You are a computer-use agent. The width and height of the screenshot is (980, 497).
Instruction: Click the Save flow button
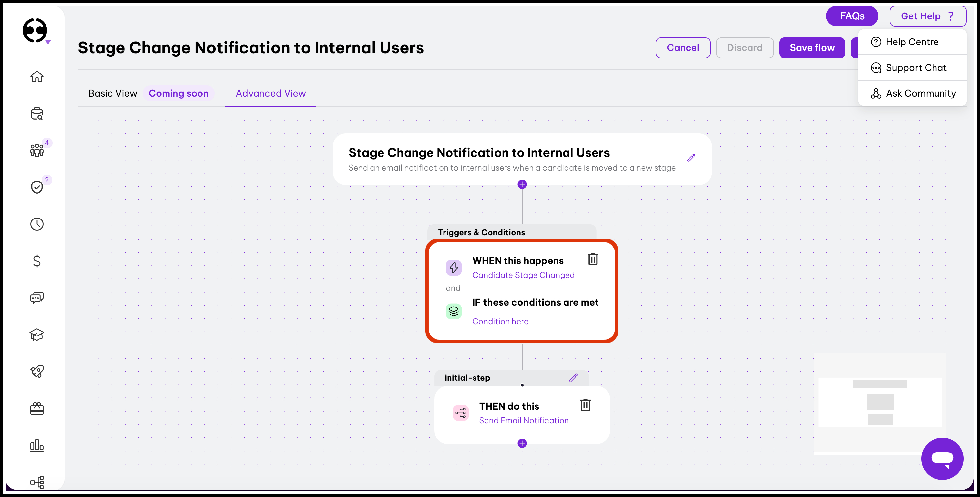click(812, 48)
